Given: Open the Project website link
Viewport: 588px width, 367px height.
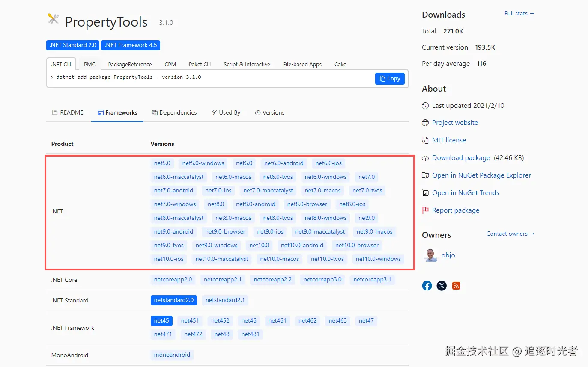Looking at the screenshot, I should pyautogui.click(x=455, y=123).
